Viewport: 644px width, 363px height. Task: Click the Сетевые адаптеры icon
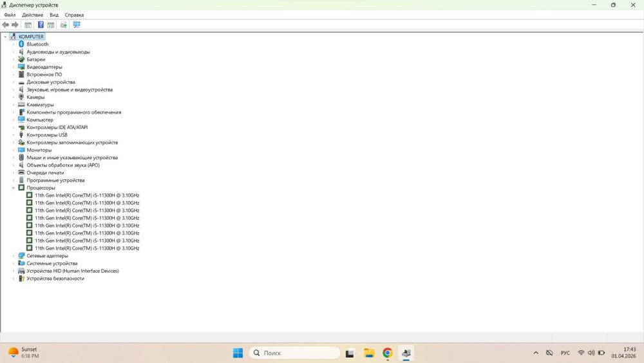pyautogui.click(x=21, y=256)
